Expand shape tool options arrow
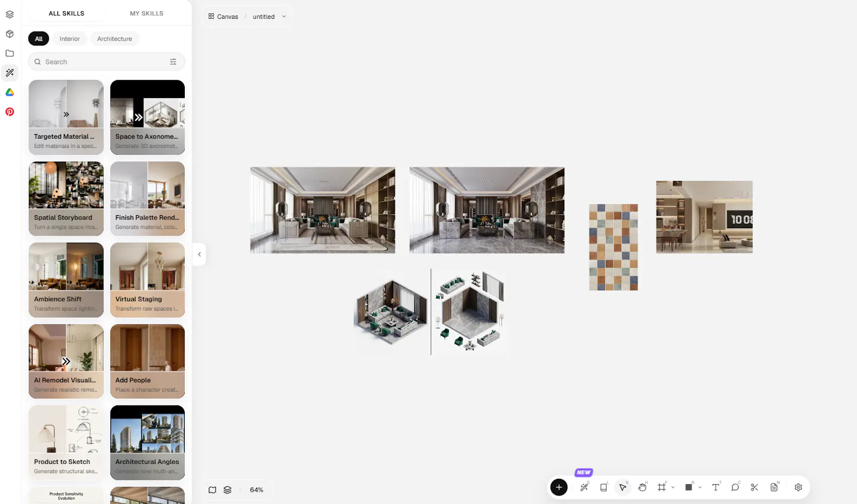Viewport: 857px width, 504px height. coord(700,487)
